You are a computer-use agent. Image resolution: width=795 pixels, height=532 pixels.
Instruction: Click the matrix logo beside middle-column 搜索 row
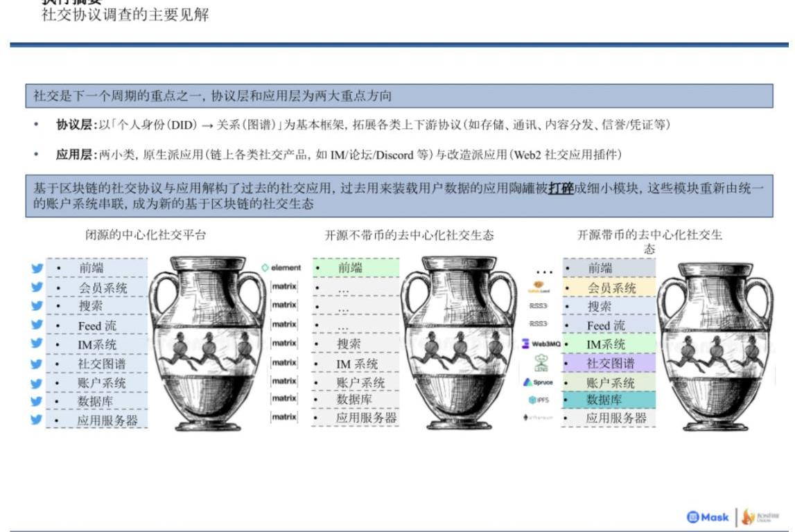point(284,343)
